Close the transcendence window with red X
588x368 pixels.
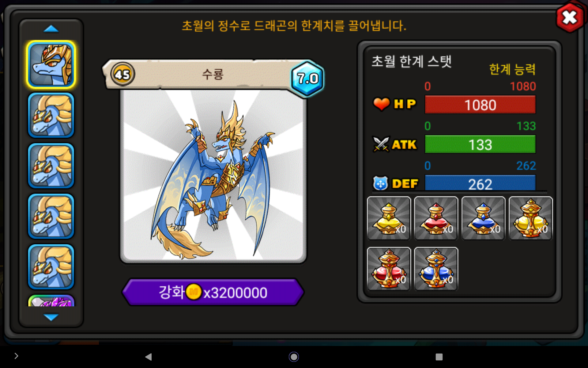click(570, 17)
